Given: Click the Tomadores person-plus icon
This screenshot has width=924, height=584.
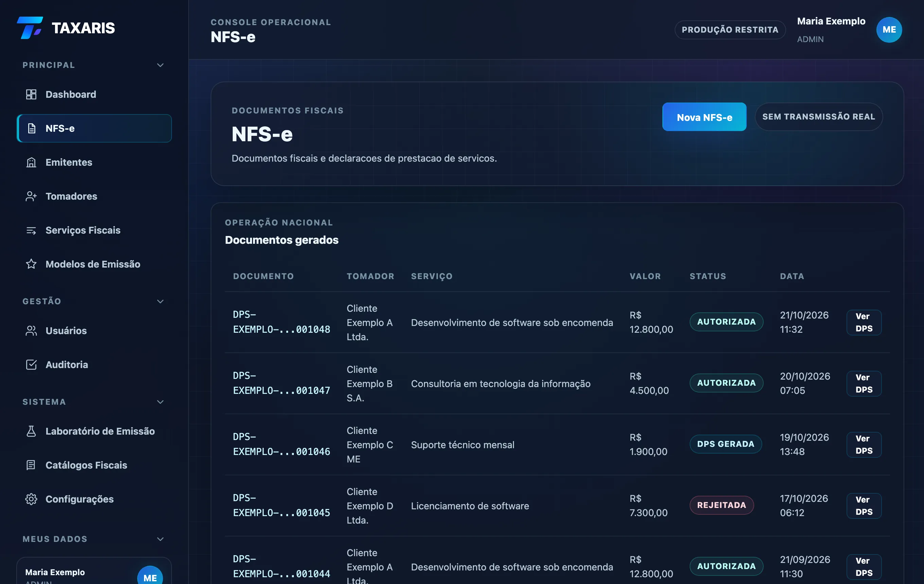Looking at the screenshot, I should 31,196.
